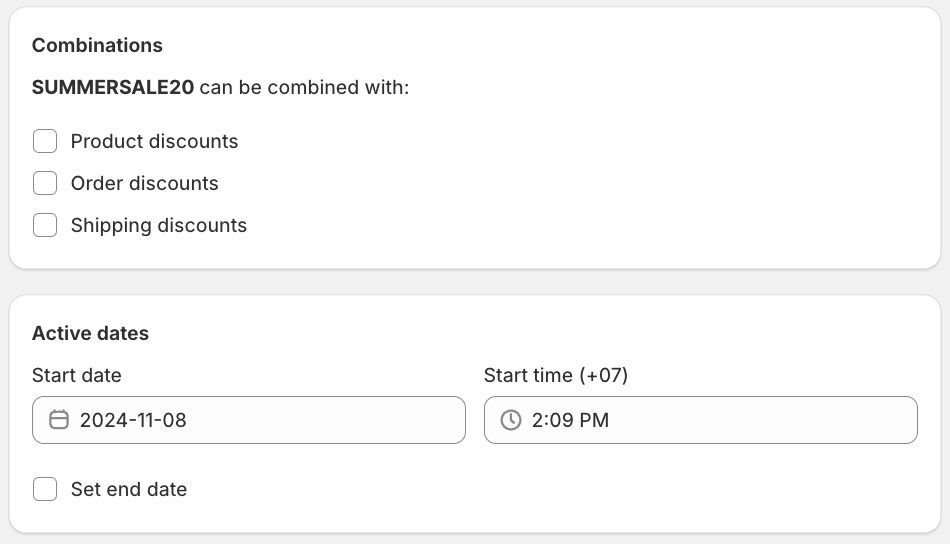950x544 pixels.
Task: Click the Active dates section heading
Action: [90, 333]
